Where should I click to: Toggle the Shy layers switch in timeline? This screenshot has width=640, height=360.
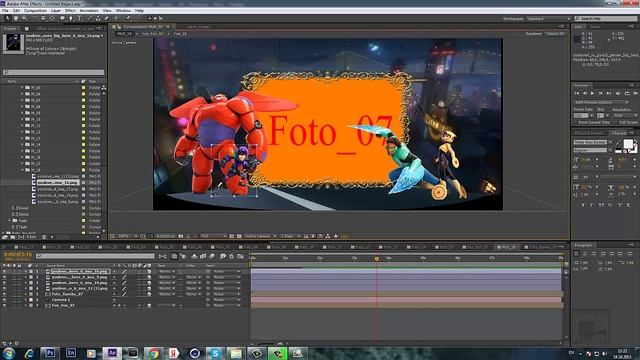194,256
